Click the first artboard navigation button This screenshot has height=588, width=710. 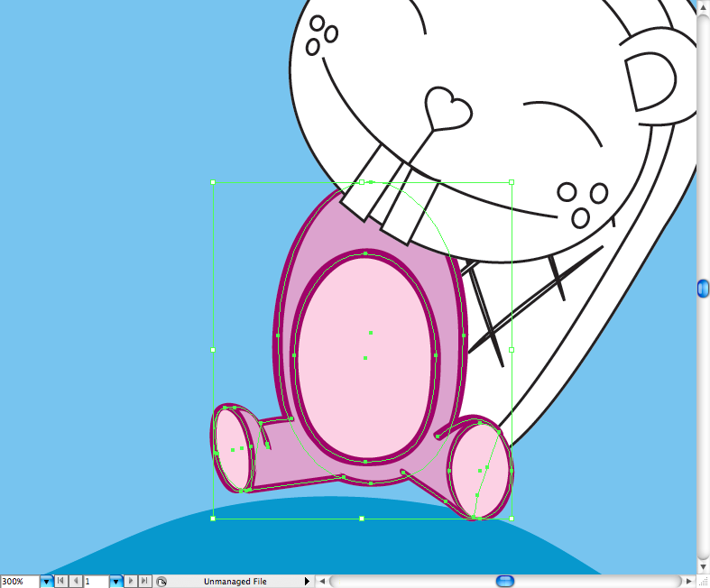click(62, 582)
